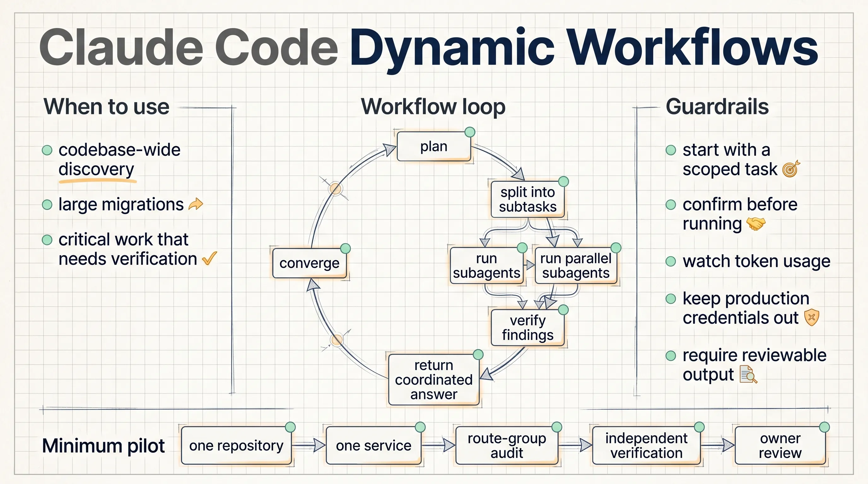The height and width of the screenshot is (484, 868).
Task: Click the document magnifier icon beside "output"
Action: pyautogui.click(x=748, y=375)
